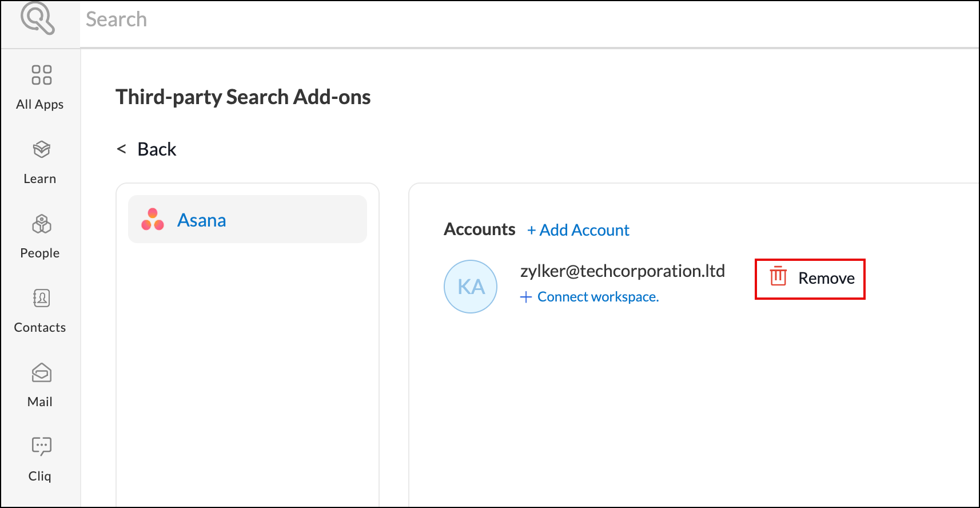Go back using the Back label

click(x=157, y=149)
